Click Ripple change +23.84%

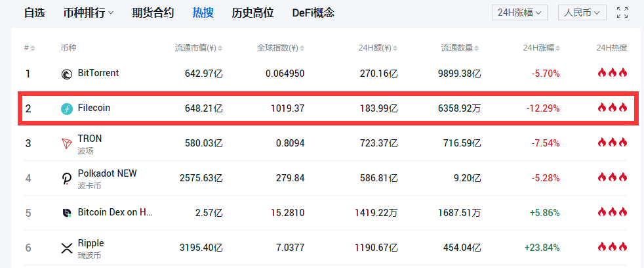click(x=542, y=248)
